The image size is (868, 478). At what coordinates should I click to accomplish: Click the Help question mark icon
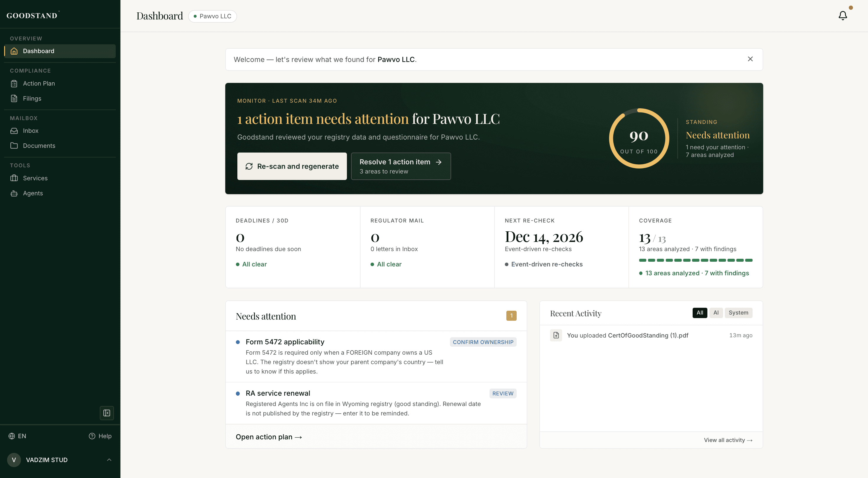[92, 436]
